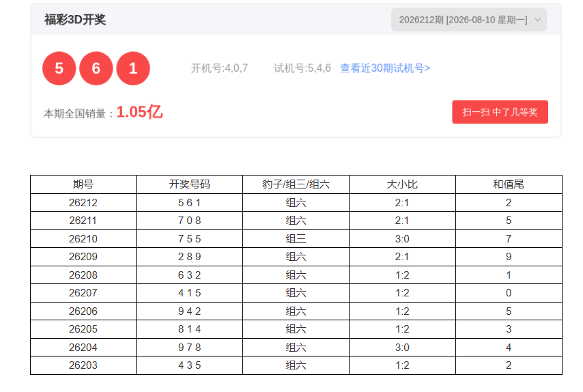Click the 组三 cell in row 26210
This screenshot has height=392, width=583.
tap(296, 239)
